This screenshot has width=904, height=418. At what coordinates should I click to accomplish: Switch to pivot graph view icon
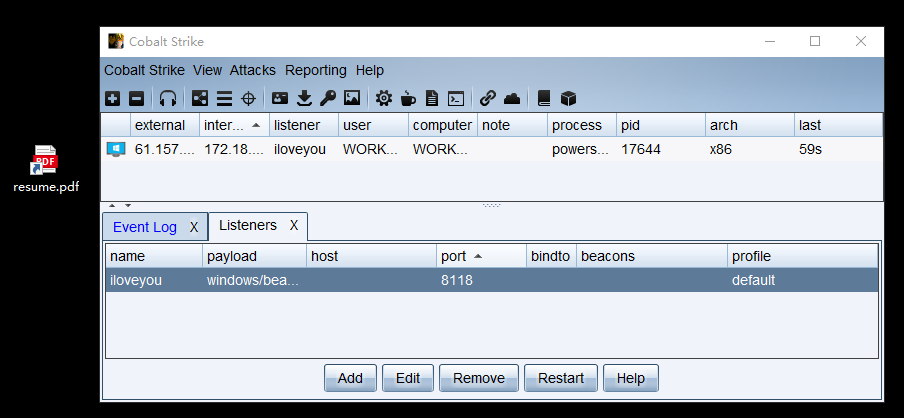click(x=200, y=99)
